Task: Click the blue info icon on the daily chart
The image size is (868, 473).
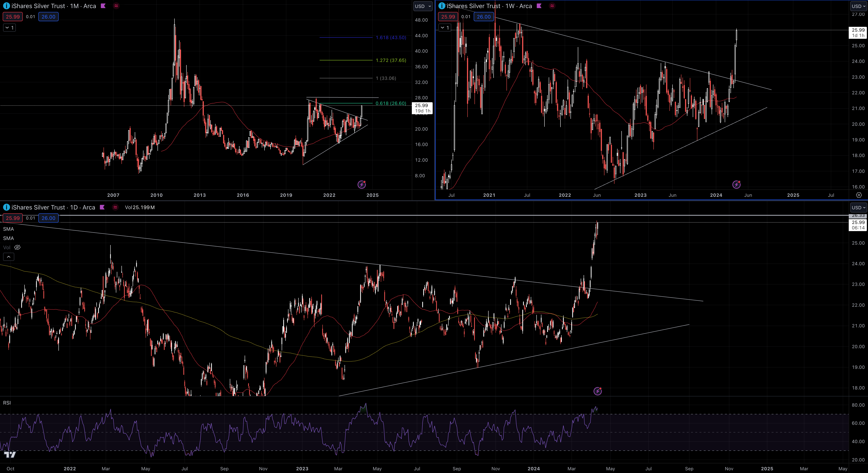Action: tap(6, 207)
